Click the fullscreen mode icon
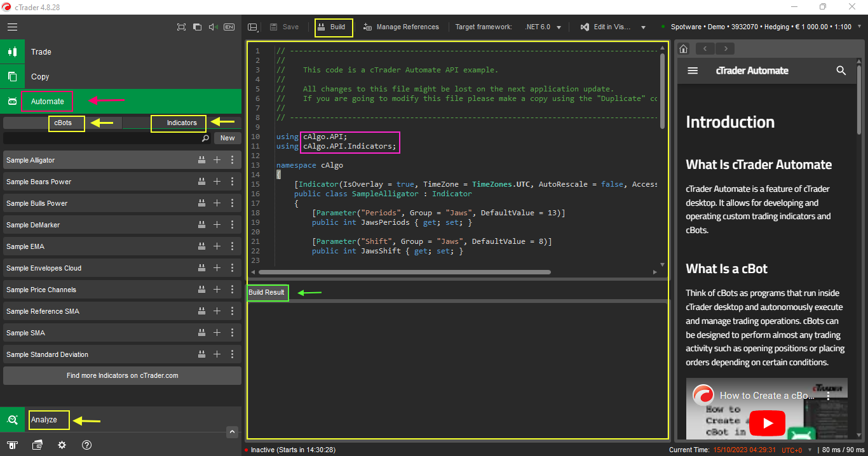This screenshot has width=868, height=456. pos(181,27)
